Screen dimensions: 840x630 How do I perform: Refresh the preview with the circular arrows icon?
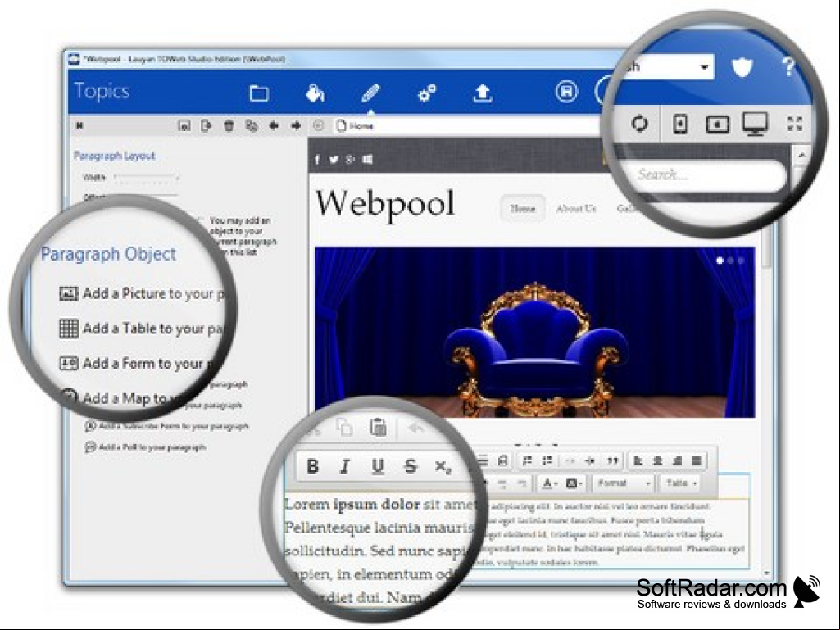coord(639,124)
